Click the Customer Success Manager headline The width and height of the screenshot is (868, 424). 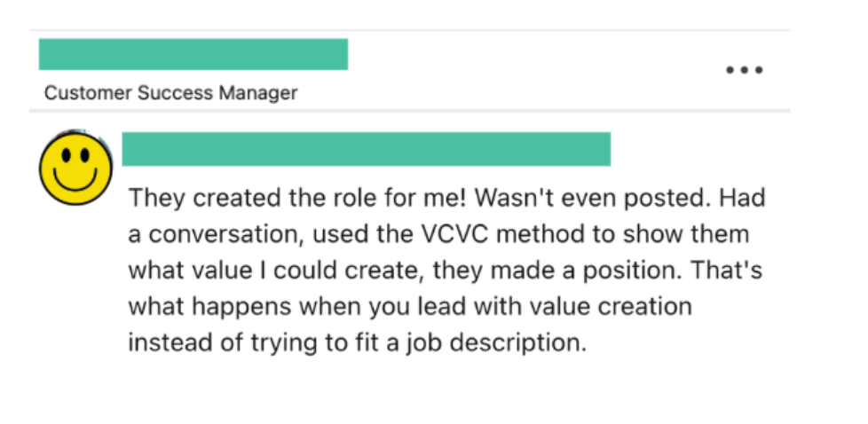tap(170, 93)
